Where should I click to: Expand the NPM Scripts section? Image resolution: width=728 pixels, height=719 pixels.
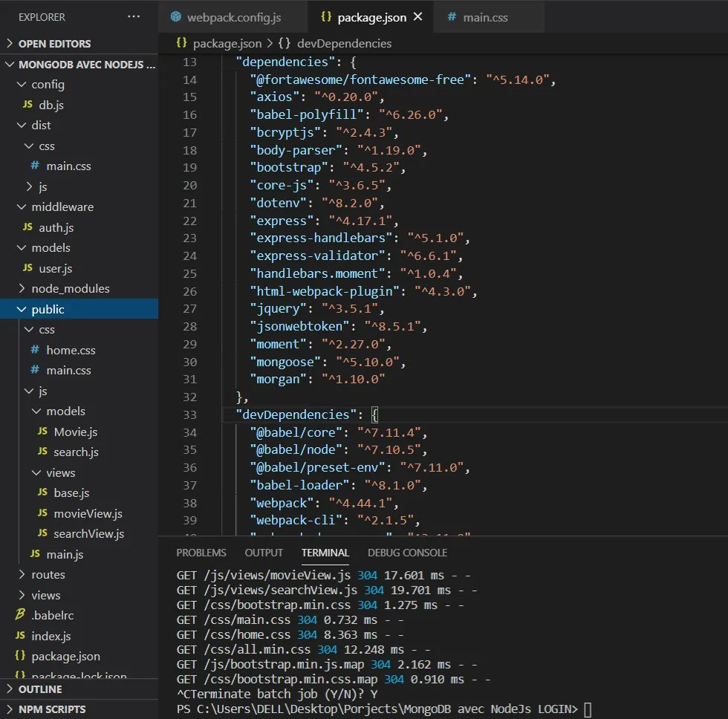click(x=52, y=709)
